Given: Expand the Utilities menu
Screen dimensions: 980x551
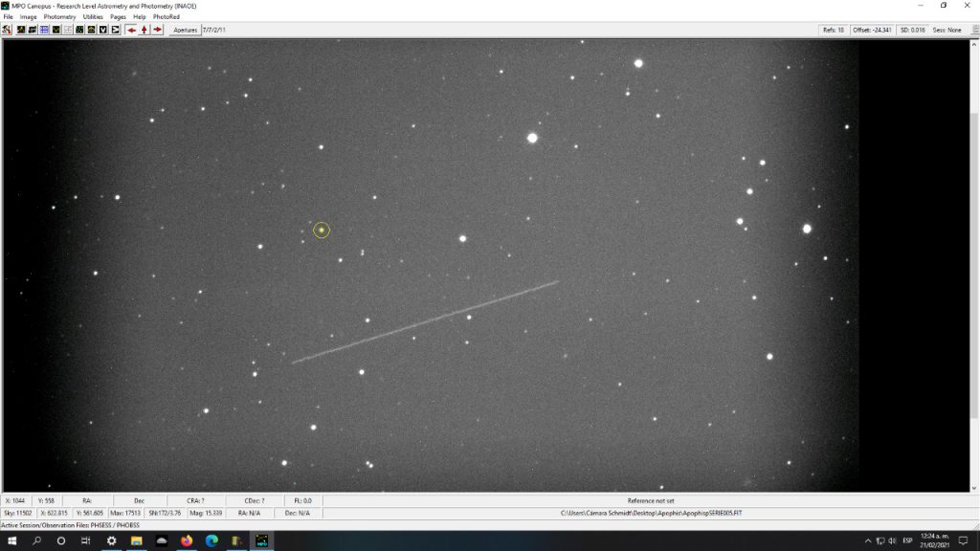Looking at the screenshot, I should click(93, 17).
